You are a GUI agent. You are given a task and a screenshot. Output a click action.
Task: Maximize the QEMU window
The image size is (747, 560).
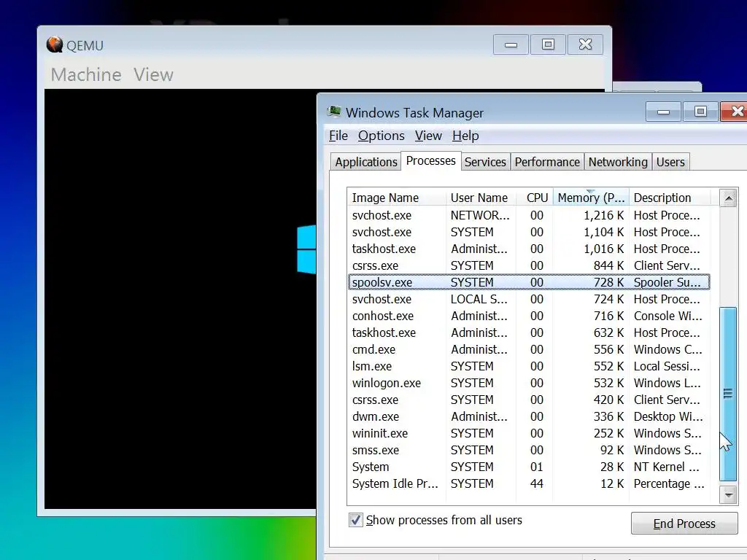[548, 44]
